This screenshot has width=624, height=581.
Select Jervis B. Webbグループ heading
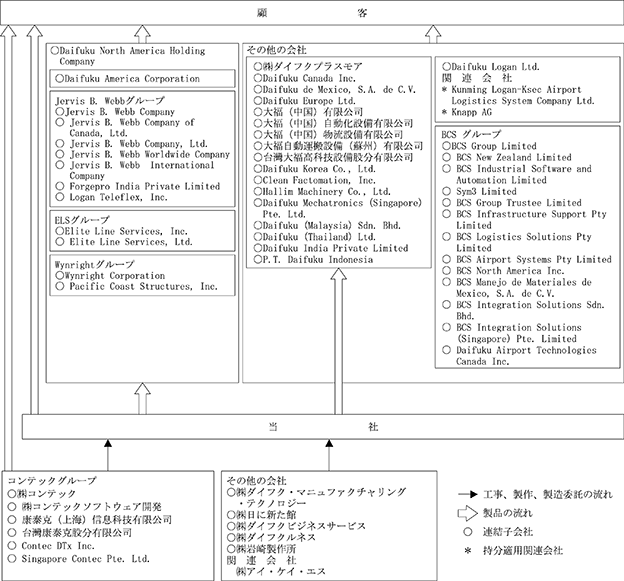point(109,100)
